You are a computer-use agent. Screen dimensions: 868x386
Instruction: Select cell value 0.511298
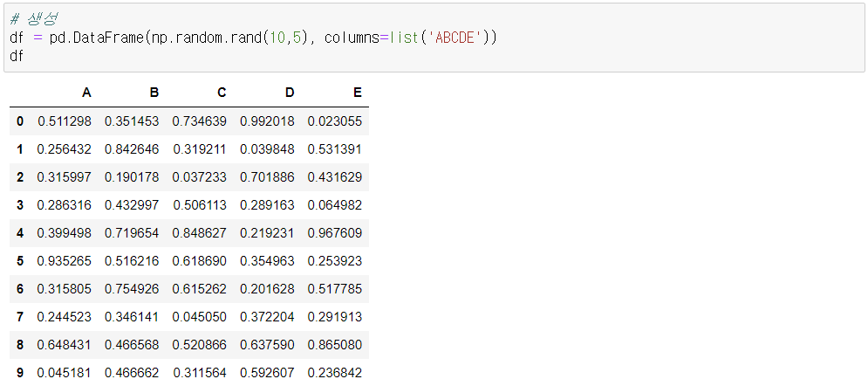tap(65, 121)
